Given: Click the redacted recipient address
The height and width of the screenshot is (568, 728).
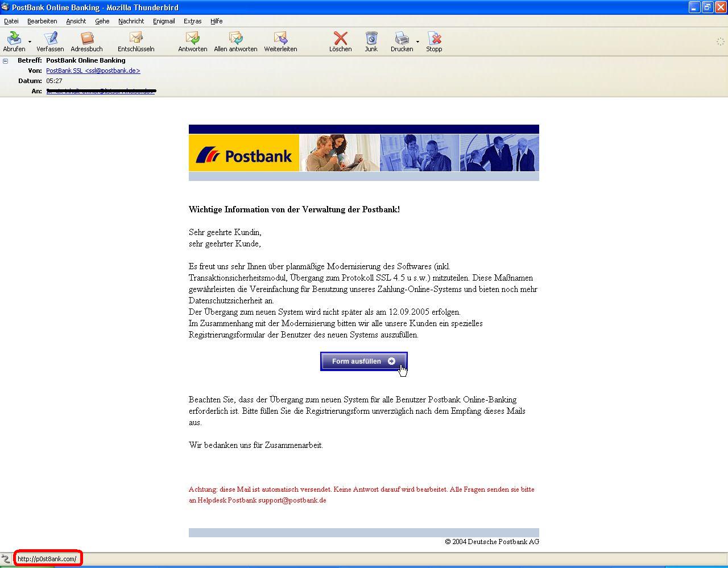Looking at the screenshot, I should tap(101, 91).
